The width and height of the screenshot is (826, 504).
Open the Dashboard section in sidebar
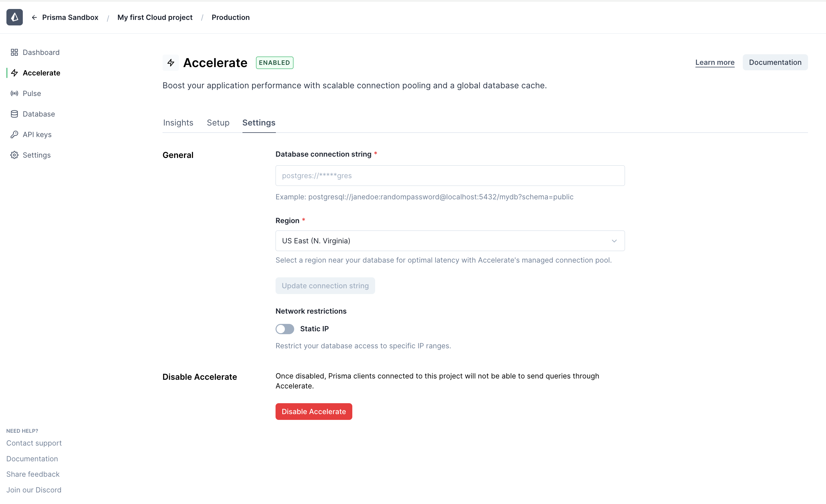(41, 52)
